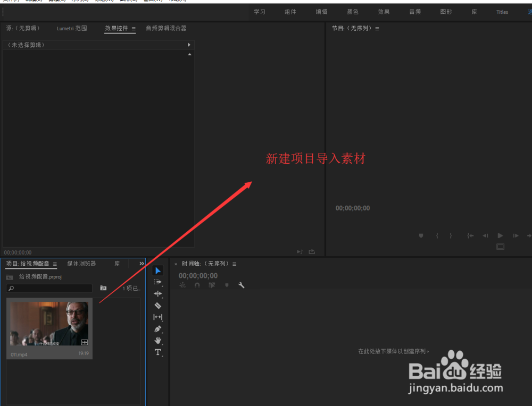The width and height of the screenshot is (532, 406).
Task: Select the 效果控件 tab
Action: pos(116,29)
